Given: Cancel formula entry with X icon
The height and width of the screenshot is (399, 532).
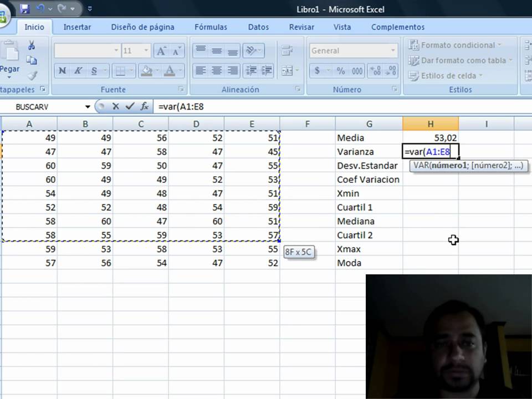Looking at the screenshot, I should [x=115, y=106].
